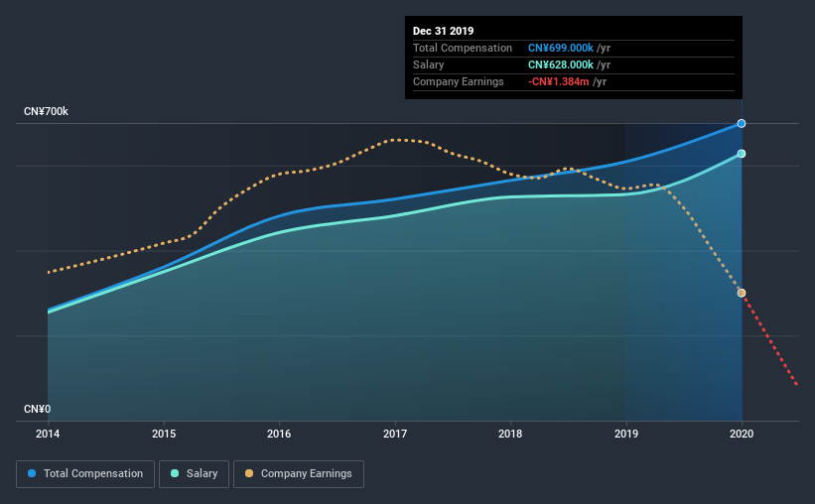Click the 2015 x-axis label
815x504 pixels.
(164, 434)
